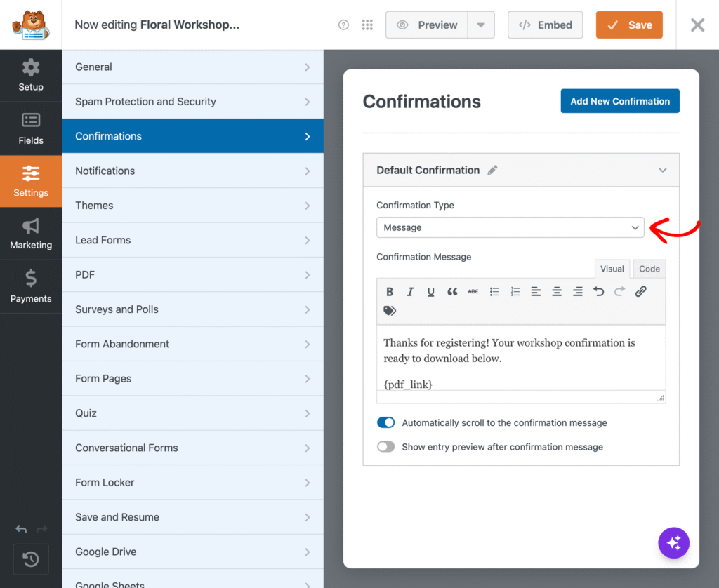Click the Embed button
719x588 pixels.
pyautogui.click(x=545, y=25)
